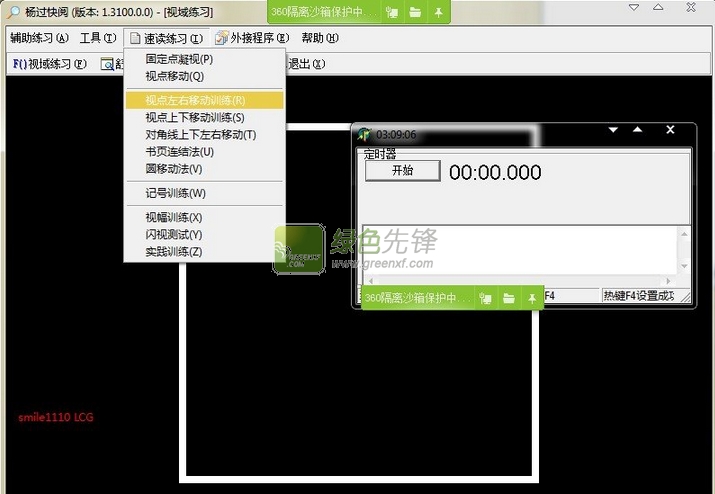This screenshot has height=494, width=715.
Task: Click the timer list vertical scrollbar down arrow
Action: 684,266
